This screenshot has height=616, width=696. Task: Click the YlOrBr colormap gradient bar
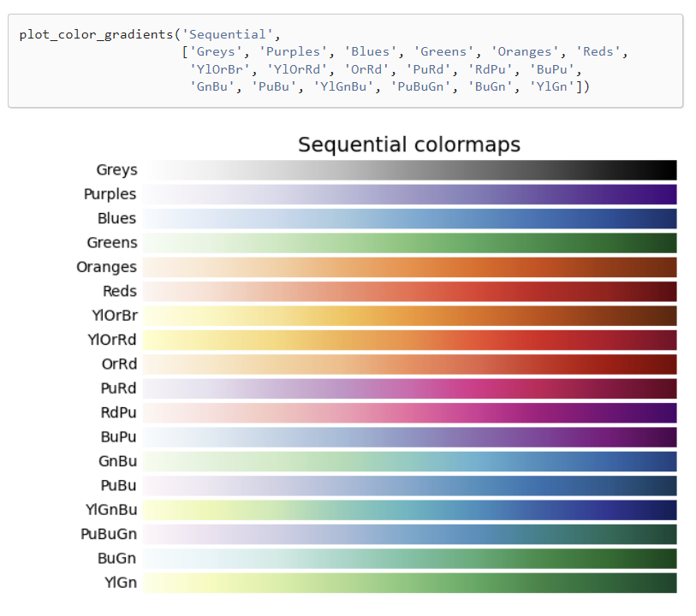click(410, 316)
